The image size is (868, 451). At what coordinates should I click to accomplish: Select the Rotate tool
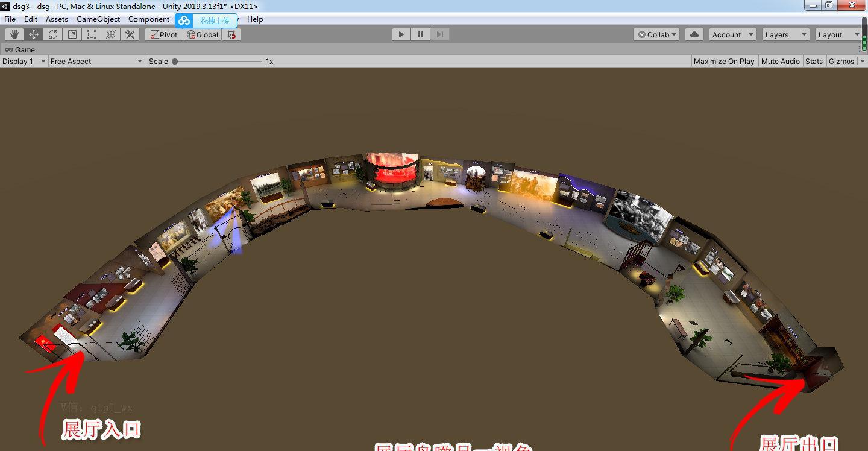pos(53,34)
